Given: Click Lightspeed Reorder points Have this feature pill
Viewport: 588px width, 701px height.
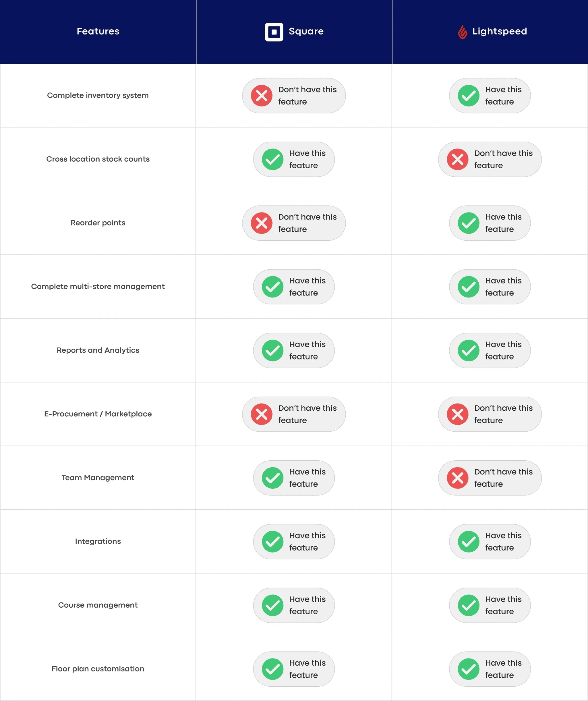Looking at the screenshot, I should (490, 223).
